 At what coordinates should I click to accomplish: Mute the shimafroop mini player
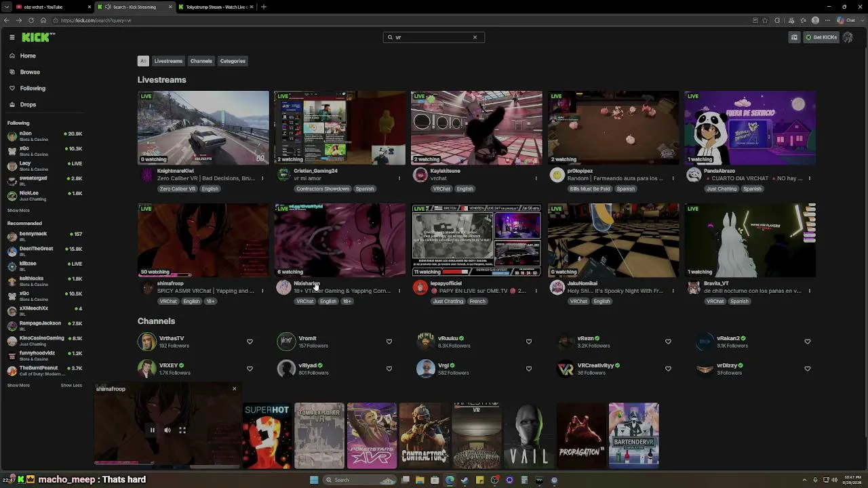tap(167, 430)
